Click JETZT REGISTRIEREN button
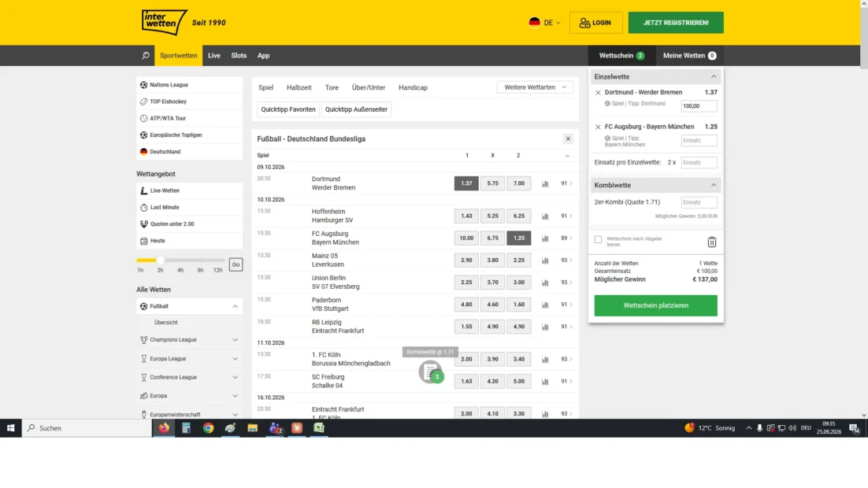 (676, 23)
